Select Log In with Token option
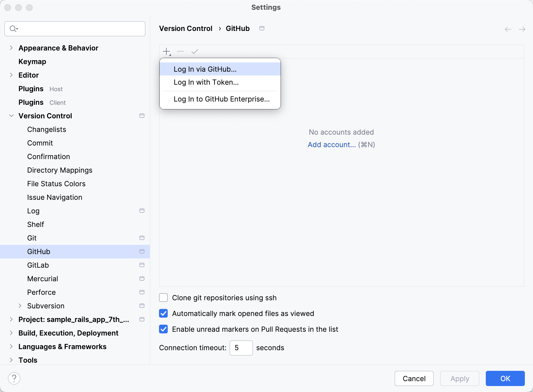Image resolution: width=533 pixels, height=392 pixels. click(x=206, y=82)
